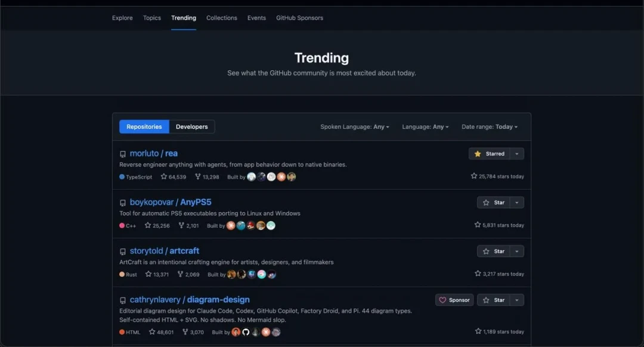The height and width of the screenshot is (347, 644).
Task: Open the Date range: Today dropdown
Action: [x=490, y=127]
